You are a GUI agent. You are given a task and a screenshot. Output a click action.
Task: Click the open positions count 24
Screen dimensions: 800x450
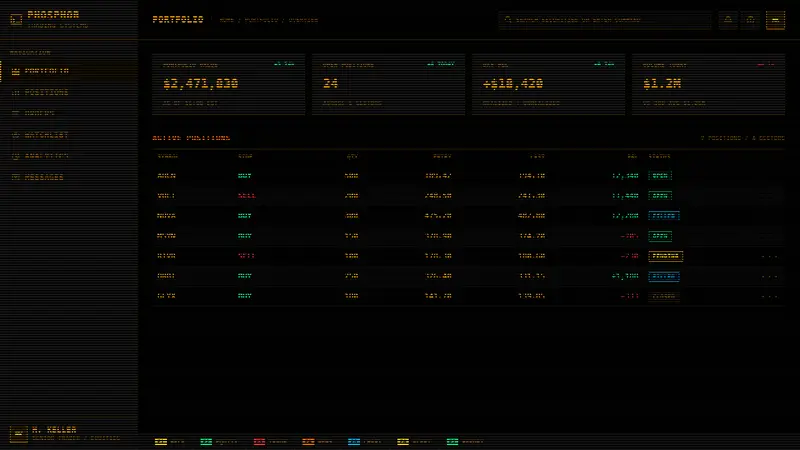tap(330, 84)
